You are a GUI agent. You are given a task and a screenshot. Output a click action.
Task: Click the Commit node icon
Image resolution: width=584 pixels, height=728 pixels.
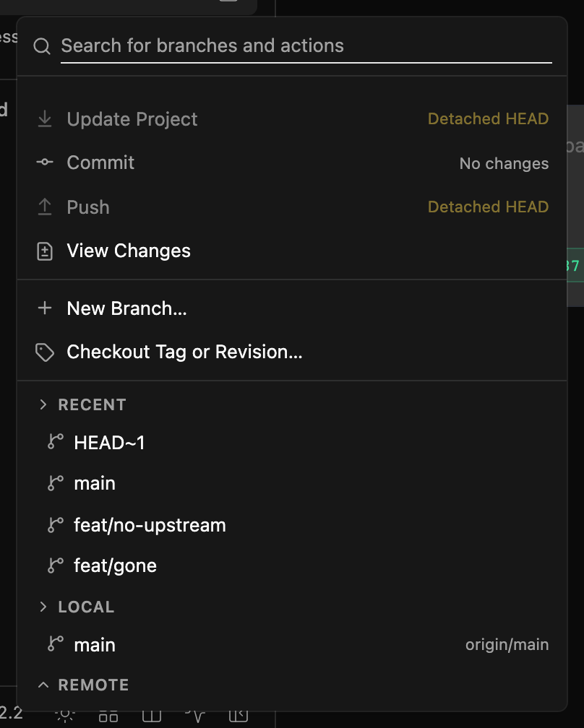45,162
